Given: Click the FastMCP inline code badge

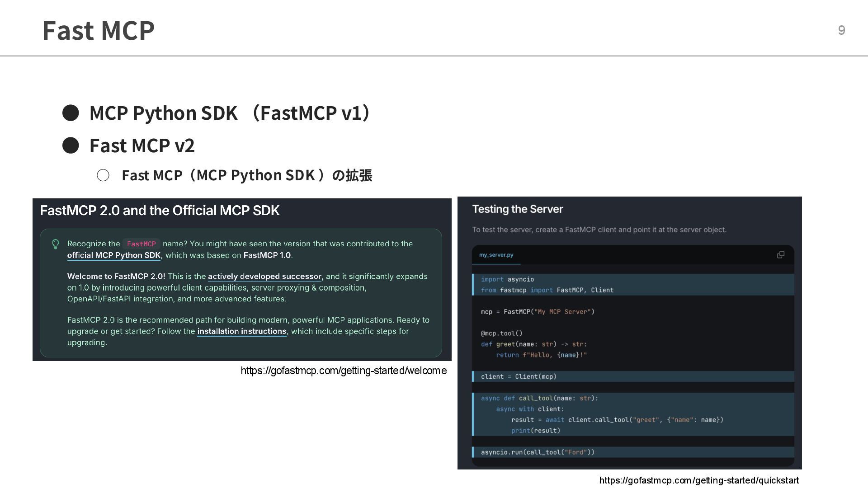Looking at the screenshot, I should click(x=141, y=244).
